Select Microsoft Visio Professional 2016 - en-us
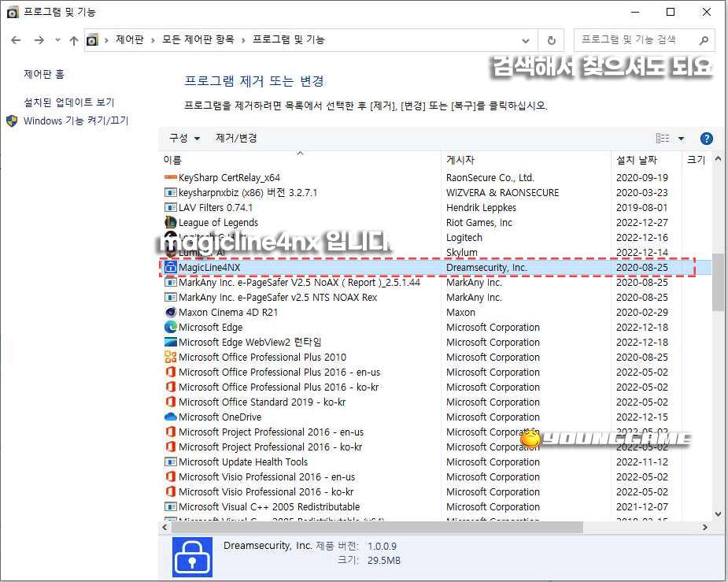 click(267, 476)
